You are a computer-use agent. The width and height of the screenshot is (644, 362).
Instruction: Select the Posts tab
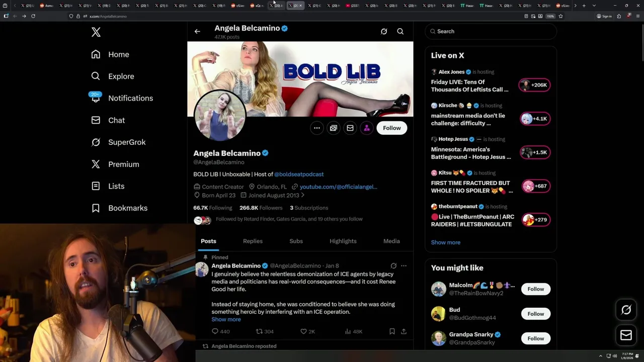tap(208, 241)
